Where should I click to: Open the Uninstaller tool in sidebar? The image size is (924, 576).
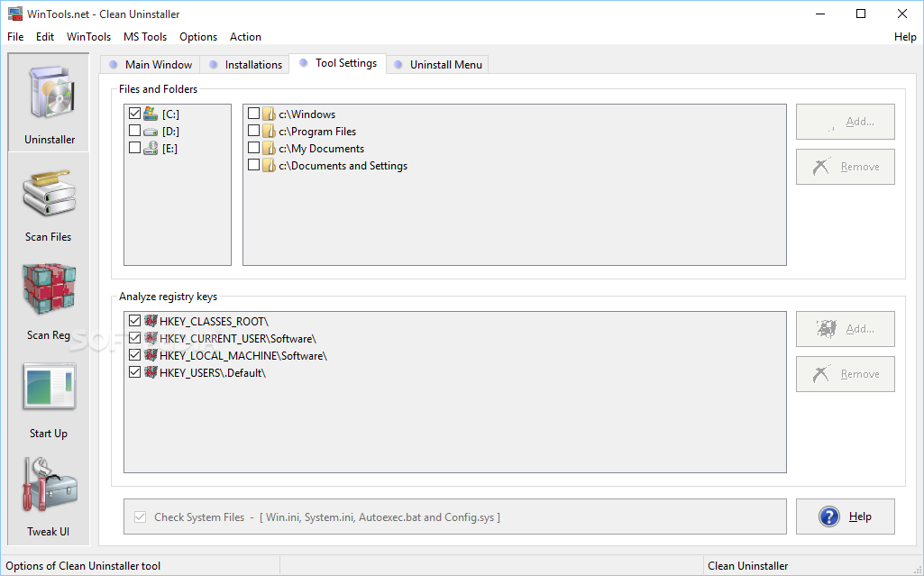(x=49, y=103)
